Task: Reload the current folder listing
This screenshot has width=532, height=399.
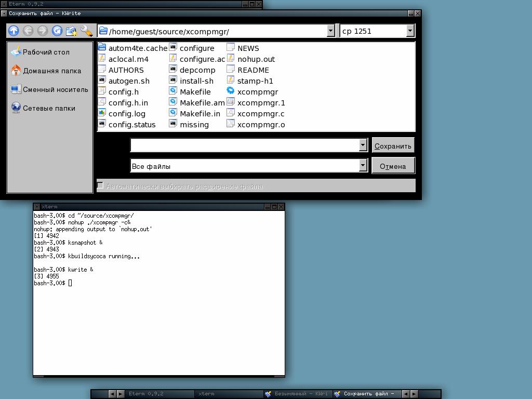Action: pos(57,31)
